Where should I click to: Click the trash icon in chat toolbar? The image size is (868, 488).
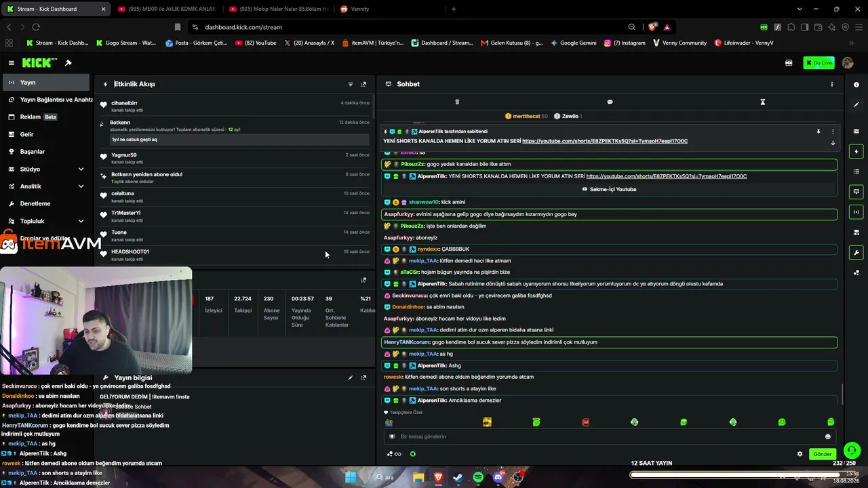point(457,102)
